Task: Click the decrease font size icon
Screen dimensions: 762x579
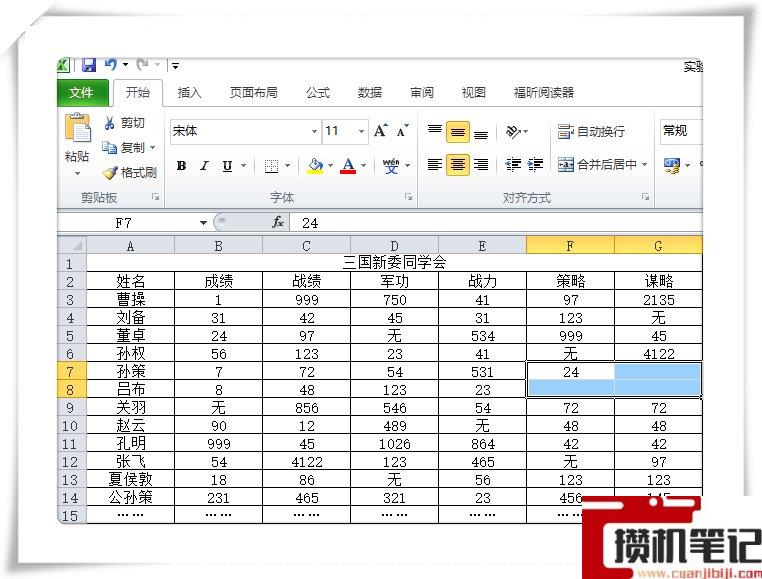Action: 403,130
